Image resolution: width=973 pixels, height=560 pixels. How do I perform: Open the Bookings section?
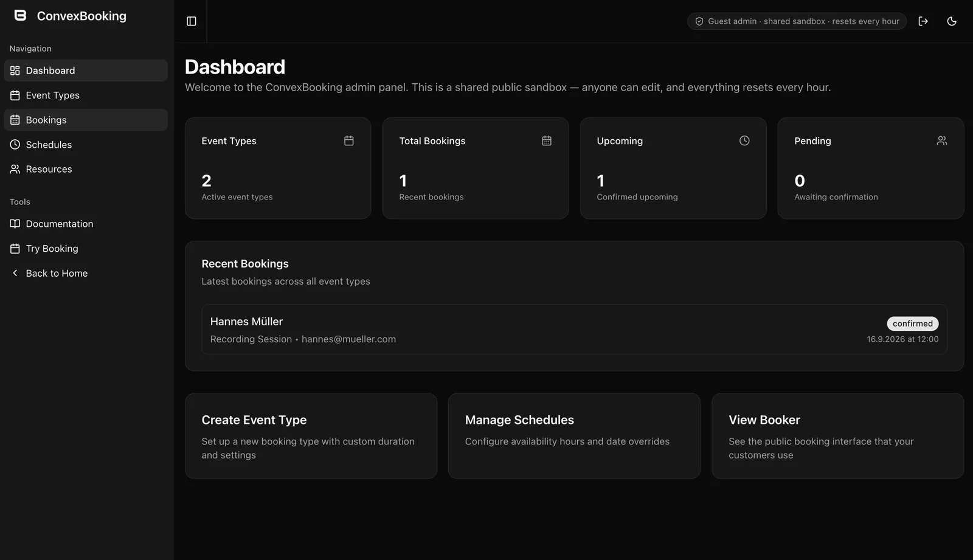point(86,120)
